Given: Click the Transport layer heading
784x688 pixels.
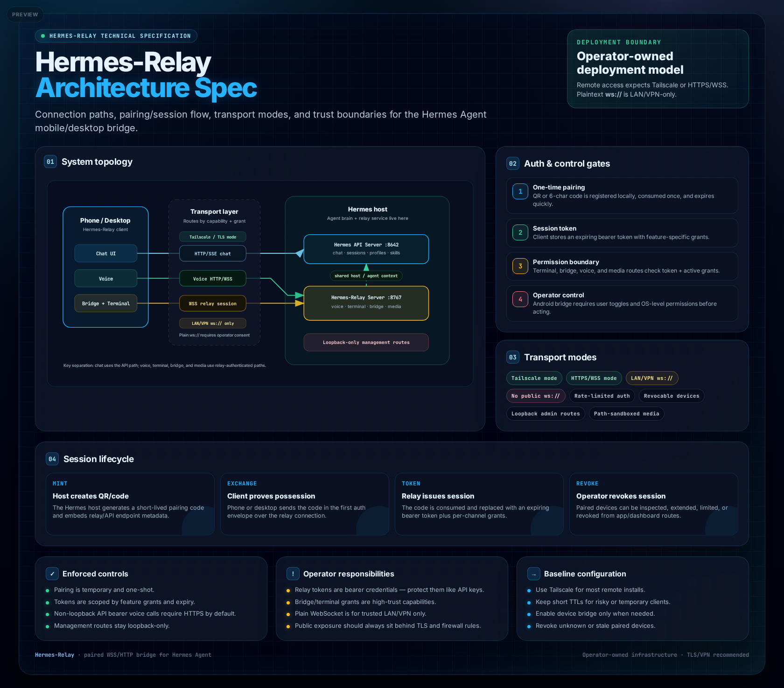Looking at the screenshot, I should tap(214, 211).
